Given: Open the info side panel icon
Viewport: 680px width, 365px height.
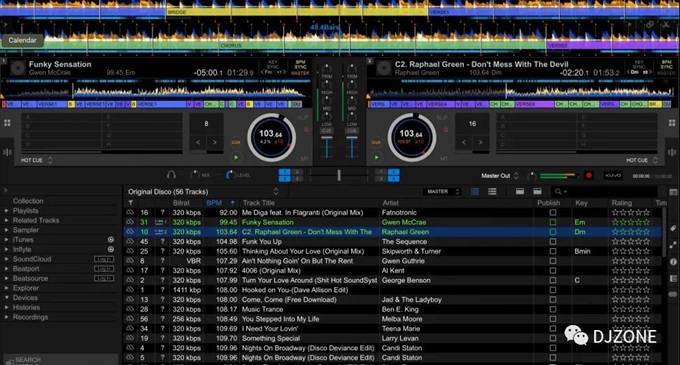Looking at the screenshot, I should (x=673, y=262).
